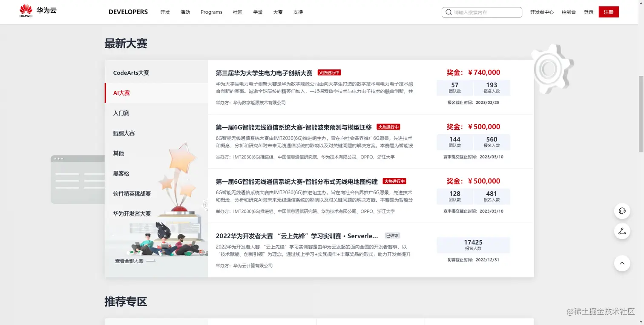Open the Programs menu
Viewport: 644px width, 325px height.
click(x=212, y=12)
